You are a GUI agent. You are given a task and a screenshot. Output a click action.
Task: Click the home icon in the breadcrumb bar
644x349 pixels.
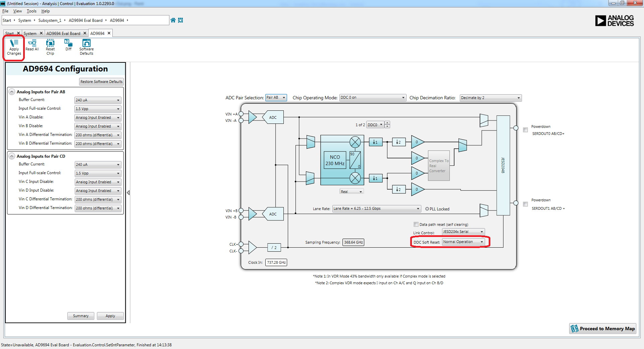point(173,20)
